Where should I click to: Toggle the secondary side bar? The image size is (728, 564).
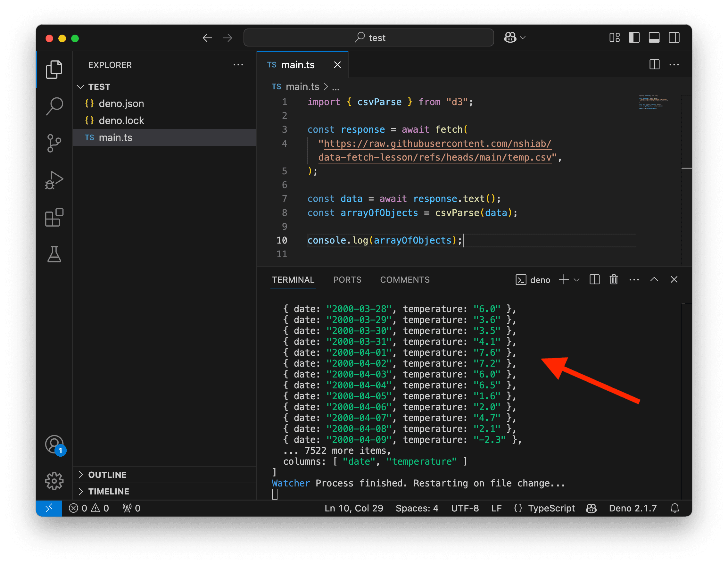(674, 38)
